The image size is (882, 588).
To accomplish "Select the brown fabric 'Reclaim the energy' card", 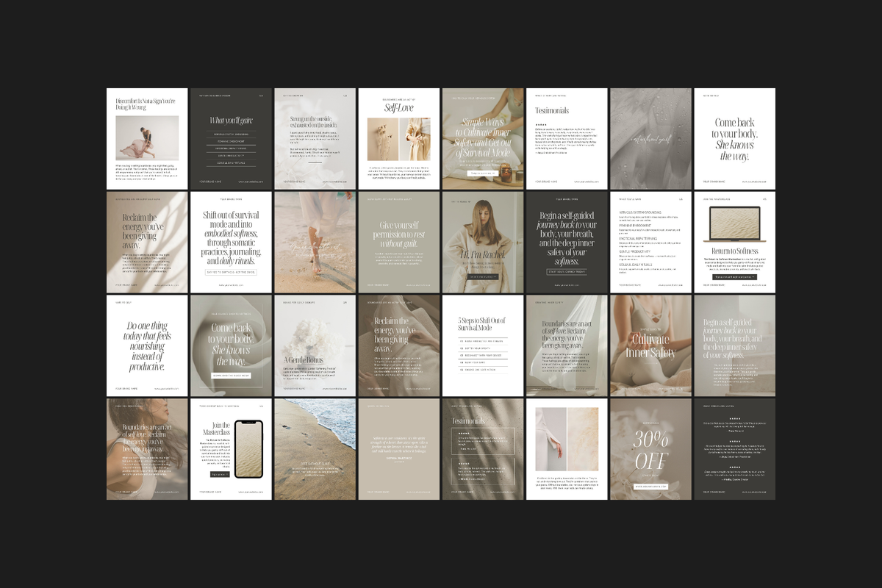I will click(399, 346).
